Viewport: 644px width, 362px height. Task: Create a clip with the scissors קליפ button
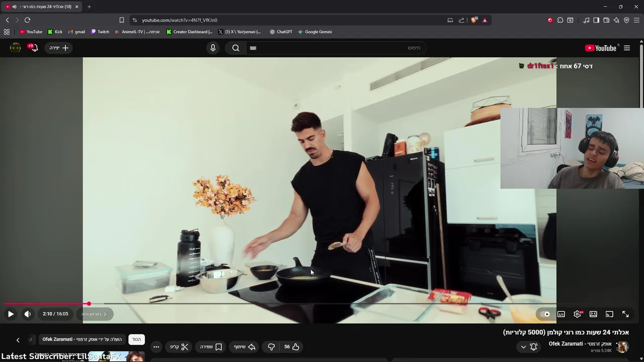point(179,346)
